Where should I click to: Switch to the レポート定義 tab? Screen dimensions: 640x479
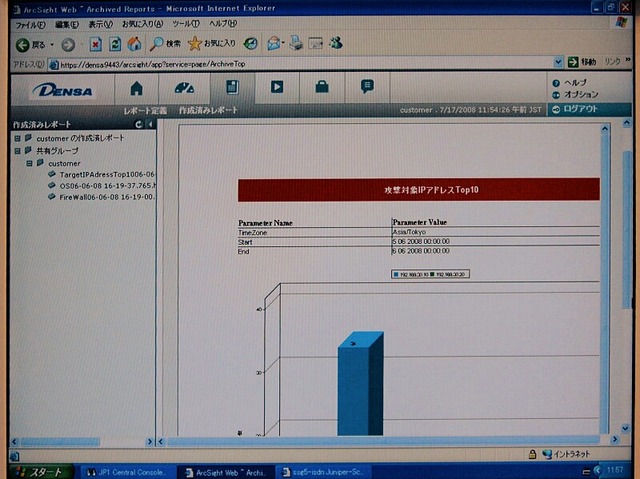[145, 111]
